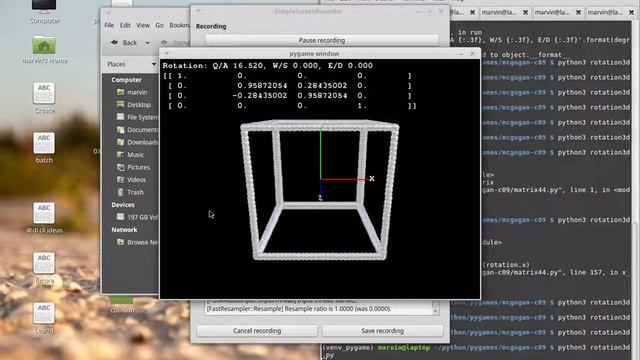Click the Rotation Q/A 16.520 readout text

pyautogui.click(x=267, y=65)
